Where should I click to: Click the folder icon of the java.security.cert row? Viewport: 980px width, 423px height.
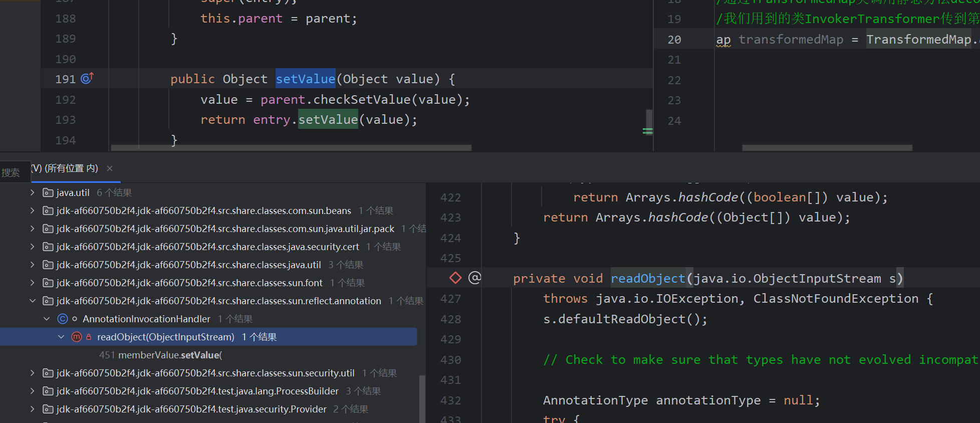click(x=48, y=247)
